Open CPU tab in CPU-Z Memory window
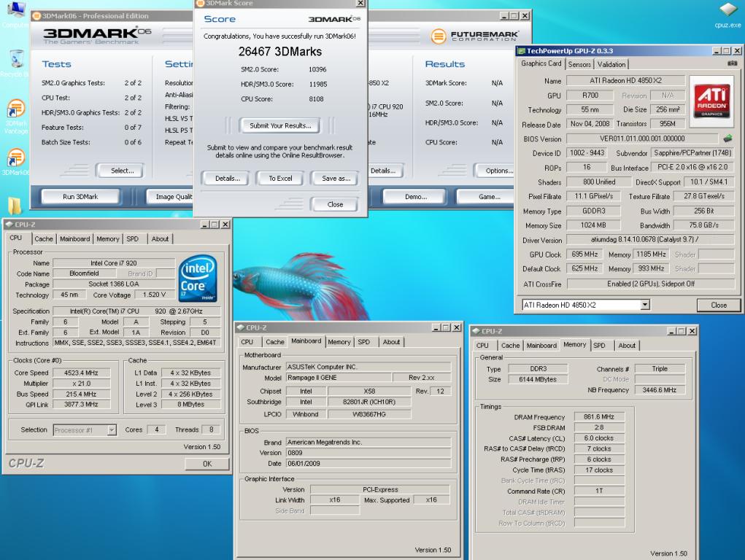Image resolution: width=745 pixels, height=560 pixels. pyautogui.click(x=482, y=346)
